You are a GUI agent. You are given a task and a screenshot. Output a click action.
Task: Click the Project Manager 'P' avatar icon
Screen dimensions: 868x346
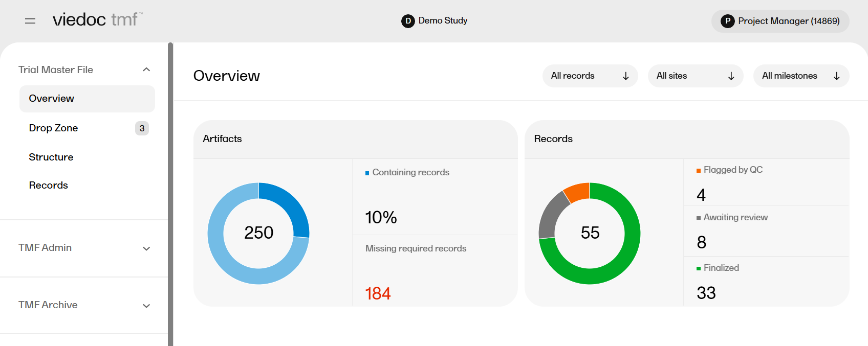pos(727,21)
